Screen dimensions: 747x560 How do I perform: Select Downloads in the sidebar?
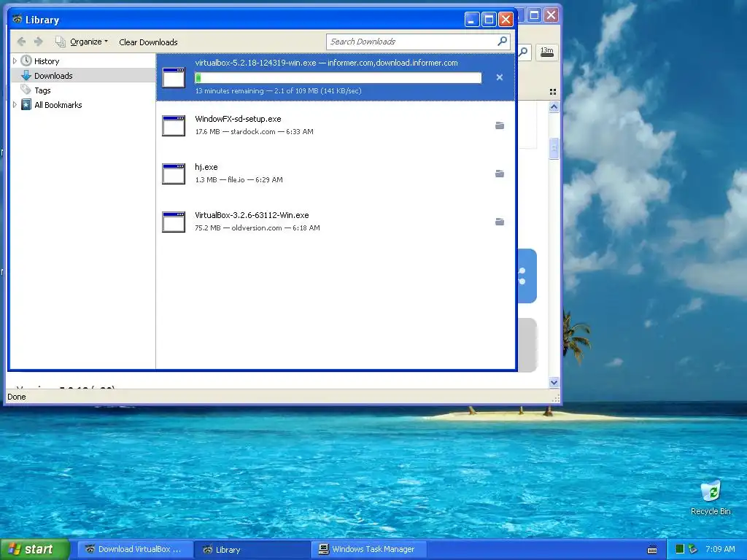pos(53,76)
